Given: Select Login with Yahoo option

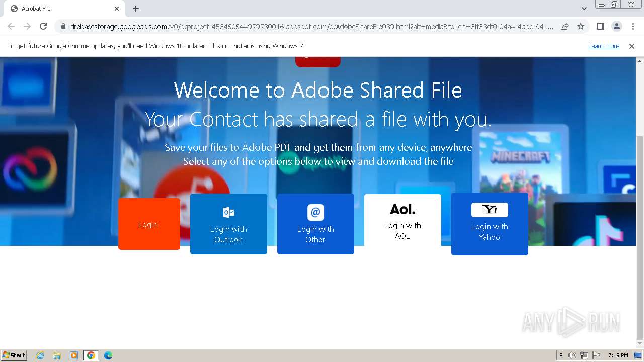Looking at the screenshot, I should tap(490, 224).
